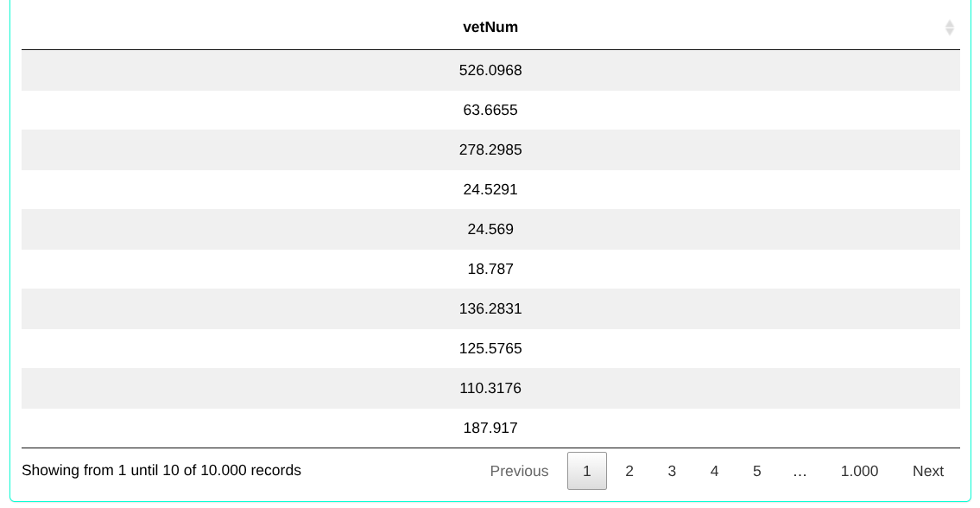Switch to page 5

click(756, 471)
